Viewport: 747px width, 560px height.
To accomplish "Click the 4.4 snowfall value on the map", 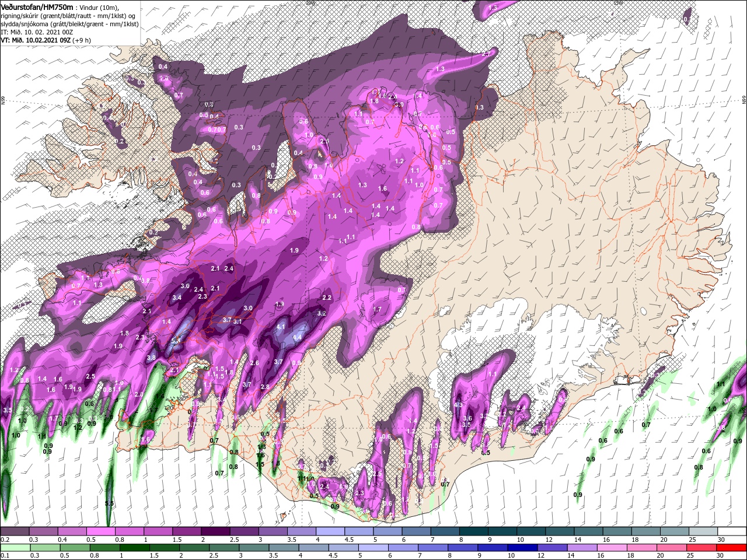I will click(x=297, y=338).
